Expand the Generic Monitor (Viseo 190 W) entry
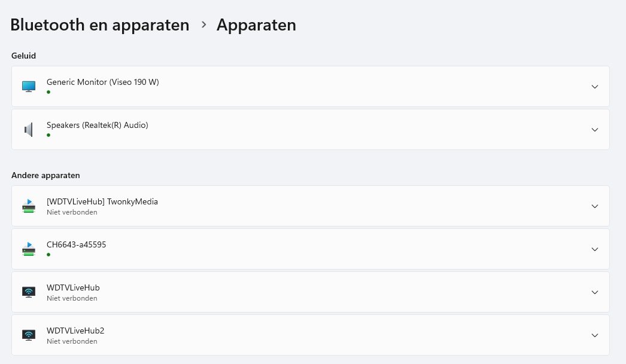626x364 pixels. (x=594, y=87)
